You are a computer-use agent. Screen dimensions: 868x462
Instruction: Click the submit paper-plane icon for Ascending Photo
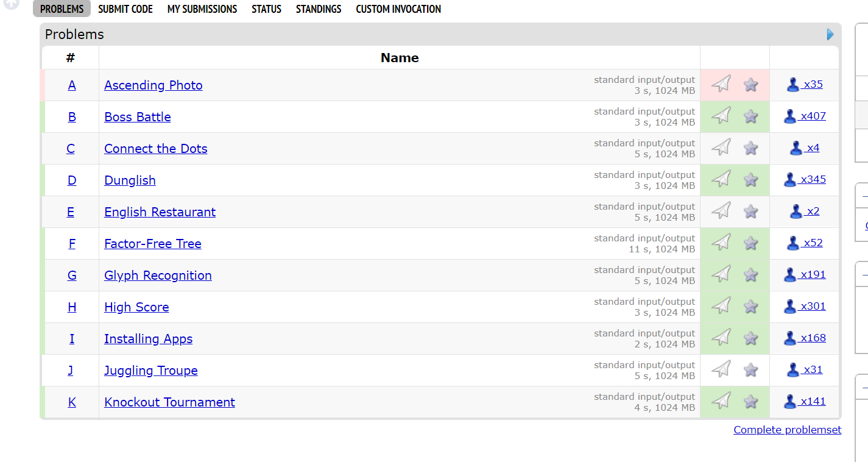click(x=721, y=84)
